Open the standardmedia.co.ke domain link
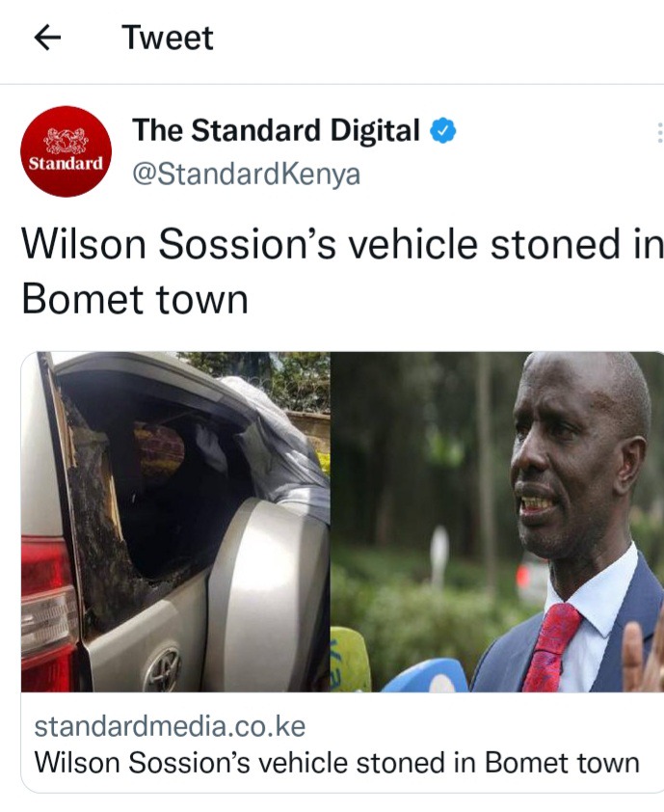This screenshot has width=664, height=812. tap(170, 726)
